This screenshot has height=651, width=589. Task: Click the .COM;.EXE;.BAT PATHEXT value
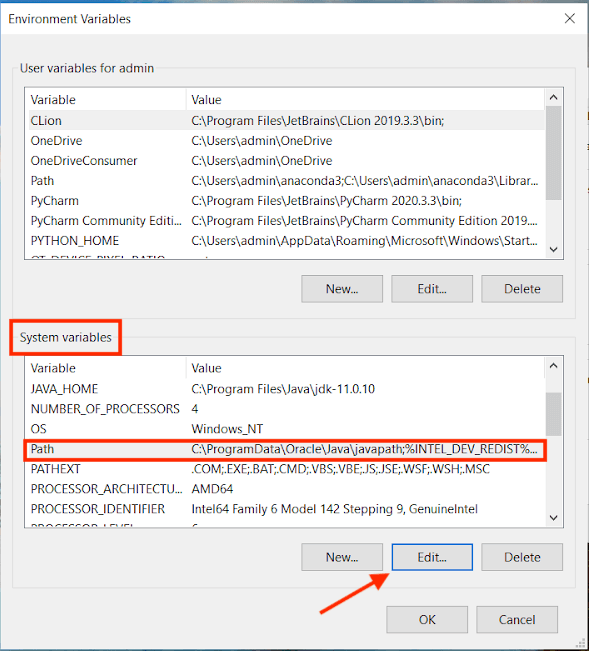click(x=340, y=469)
